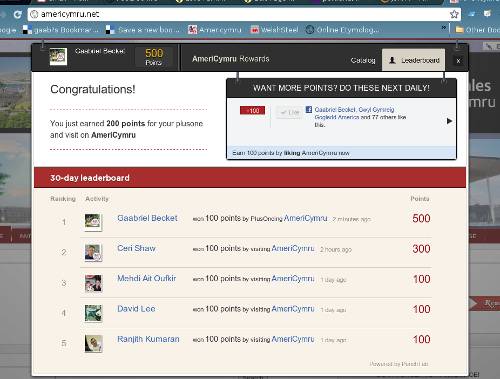Open David Lee's profile link
This screenshot has height=379, width=500.
[x=136, y=309]
